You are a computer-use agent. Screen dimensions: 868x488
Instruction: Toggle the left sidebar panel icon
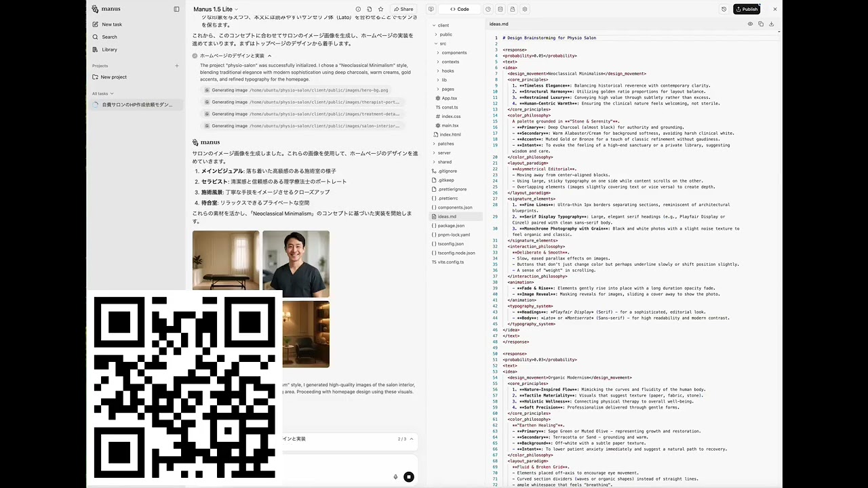(x=176, y=9)
